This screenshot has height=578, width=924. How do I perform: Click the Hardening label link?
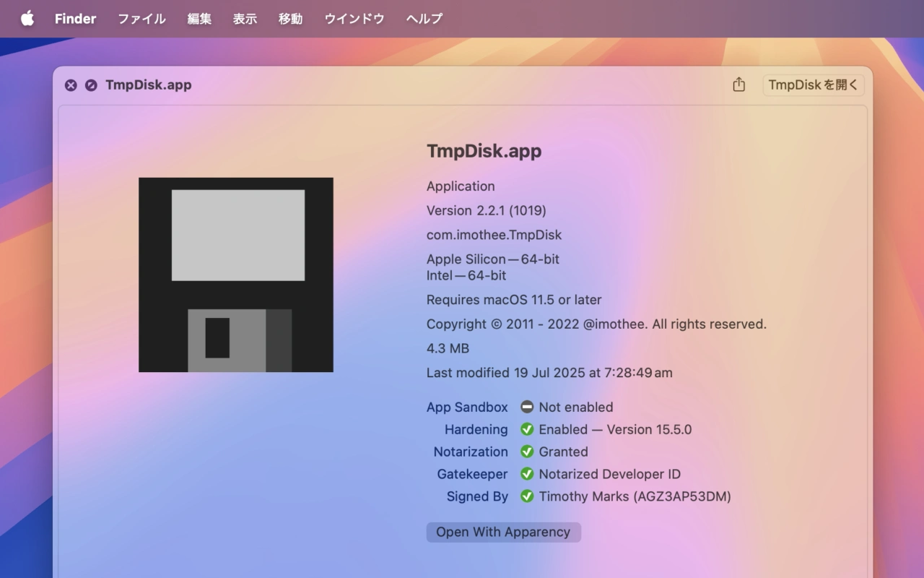click(x=476, y=429)
